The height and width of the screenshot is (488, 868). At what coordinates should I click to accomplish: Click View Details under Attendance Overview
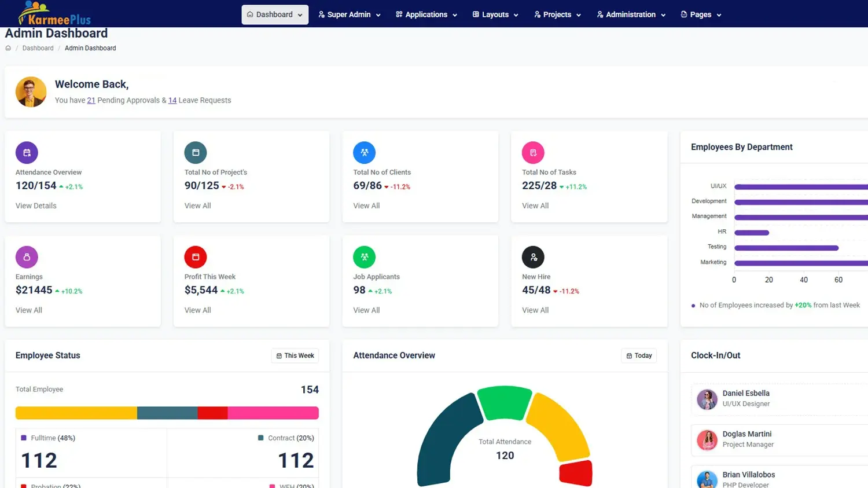click(x=36, y=206)
